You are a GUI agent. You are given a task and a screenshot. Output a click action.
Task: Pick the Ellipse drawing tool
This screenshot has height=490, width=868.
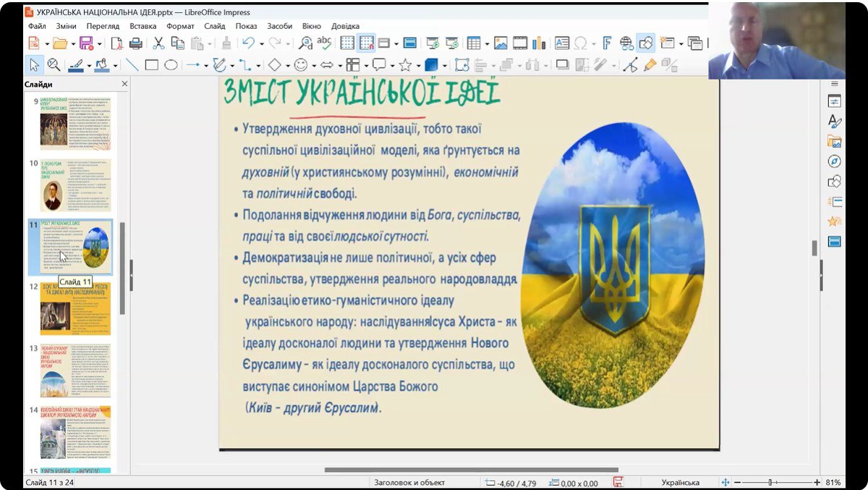pyautogui.click(x=171, y=64)
